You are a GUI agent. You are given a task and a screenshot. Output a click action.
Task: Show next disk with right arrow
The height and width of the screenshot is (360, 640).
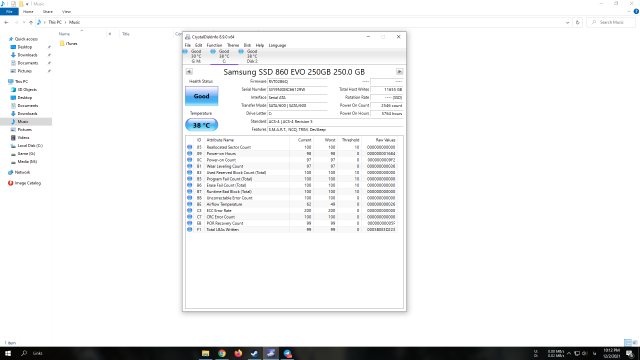[400, 71]
